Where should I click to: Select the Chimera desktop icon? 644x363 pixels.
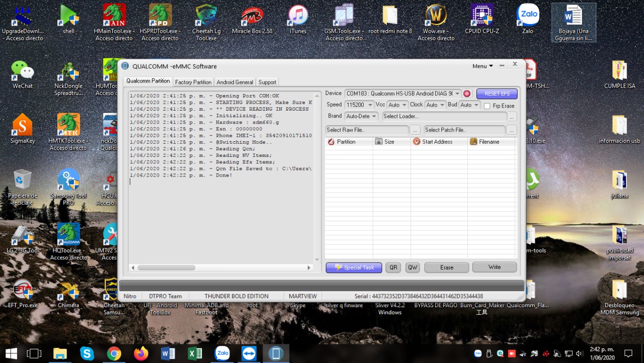click(x=68, y=293)
